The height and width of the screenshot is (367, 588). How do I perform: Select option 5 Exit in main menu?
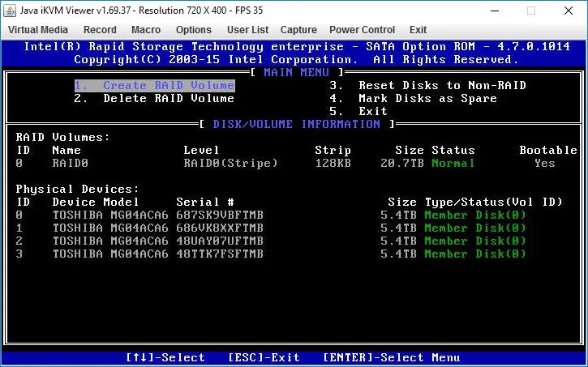[358, 111]
